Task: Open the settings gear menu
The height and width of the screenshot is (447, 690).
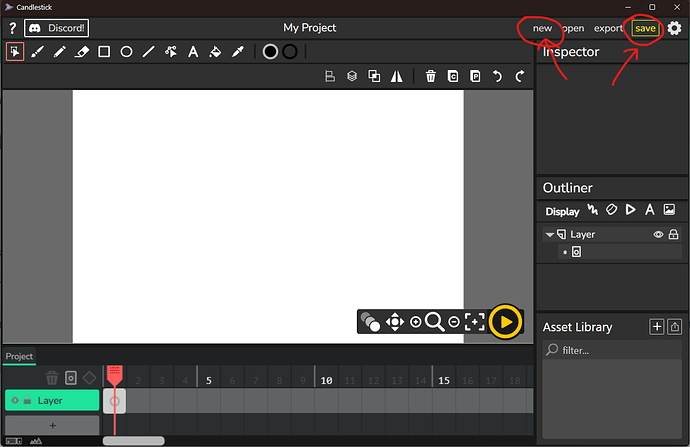Action: 674,28
